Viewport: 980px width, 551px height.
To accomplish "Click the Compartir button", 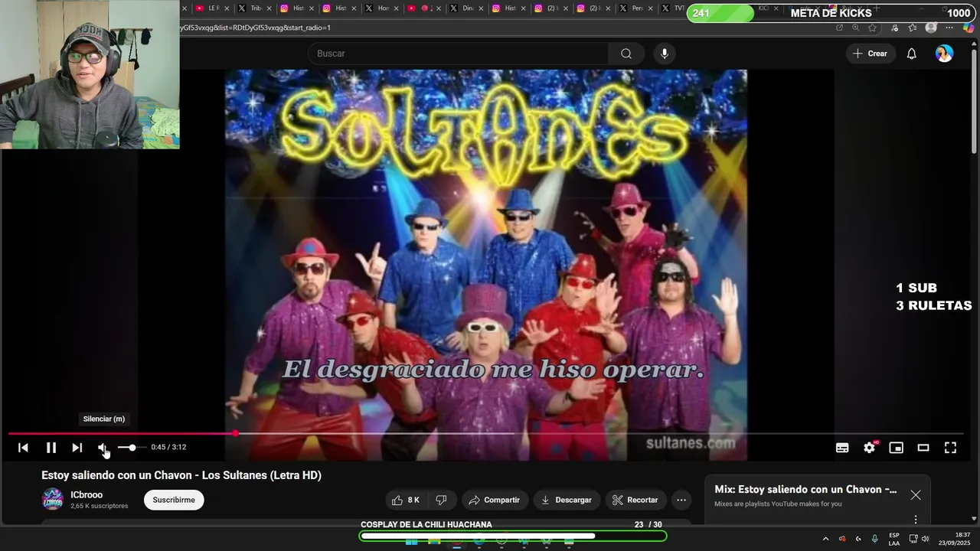I will click(x=495, y=500).
